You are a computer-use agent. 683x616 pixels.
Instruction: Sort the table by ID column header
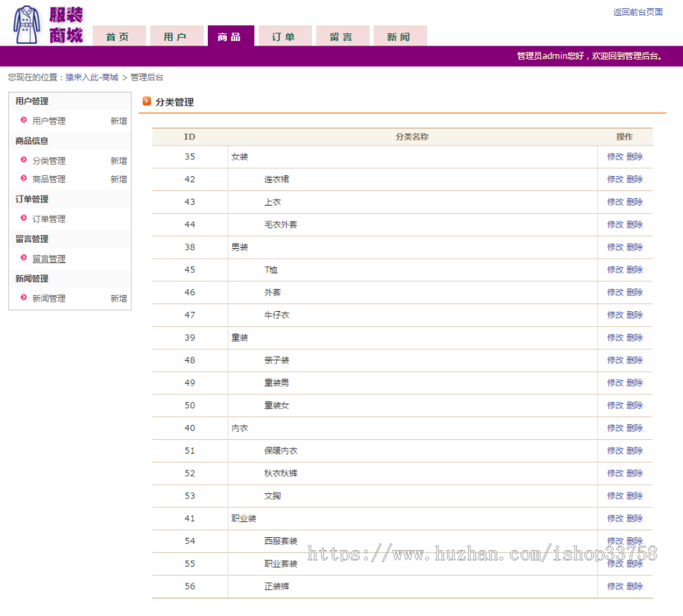(189, 137)
